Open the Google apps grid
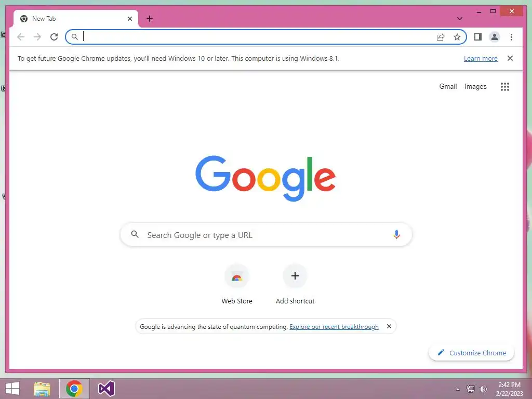This screenshot has width=532, height=399. 505,87
